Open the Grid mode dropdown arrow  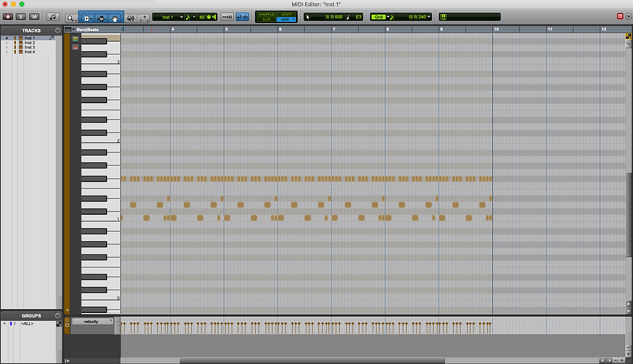[x=388, y=17]
